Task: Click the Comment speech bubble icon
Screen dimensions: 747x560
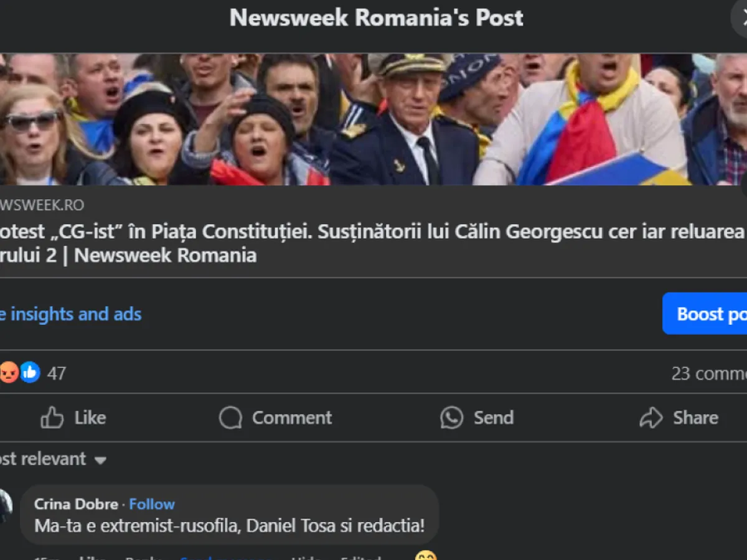Action: pyautogui.click(x=230, y=418)
